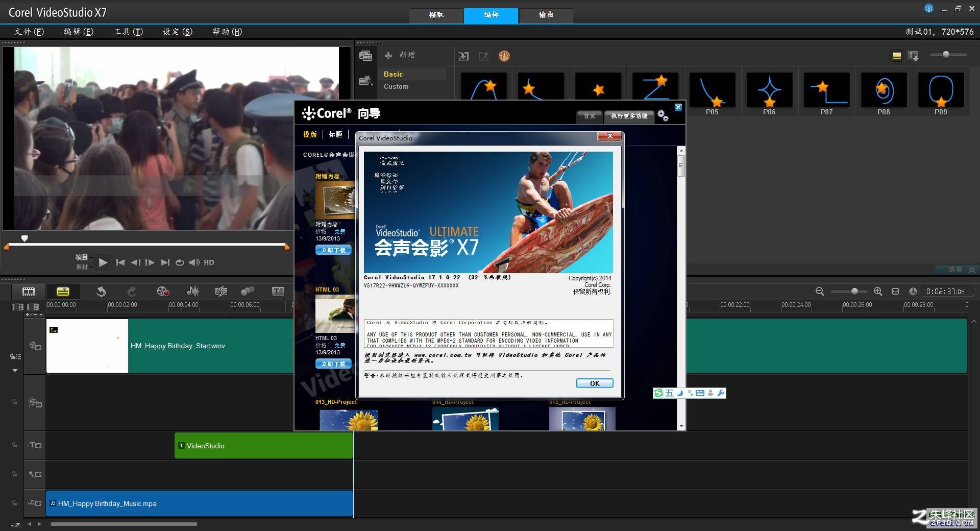This screenshot has height=531, width=980.
Task: Select 素材 clip playback mode
Action: [x=82, y=267]
